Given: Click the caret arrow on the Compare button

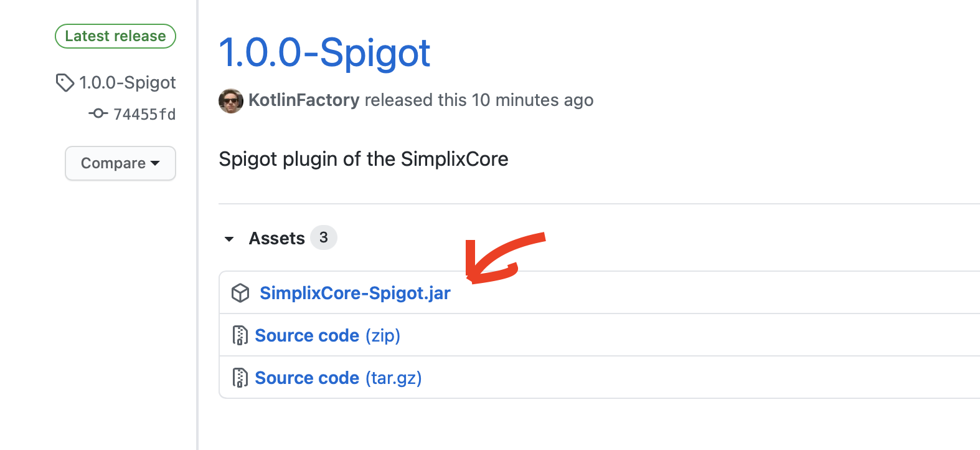Looking at the screenshot, I should coord(155,163).
